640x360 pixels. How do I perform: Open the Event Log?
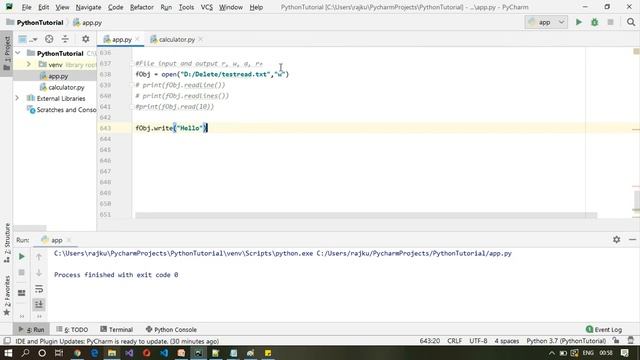pos(604,329)
